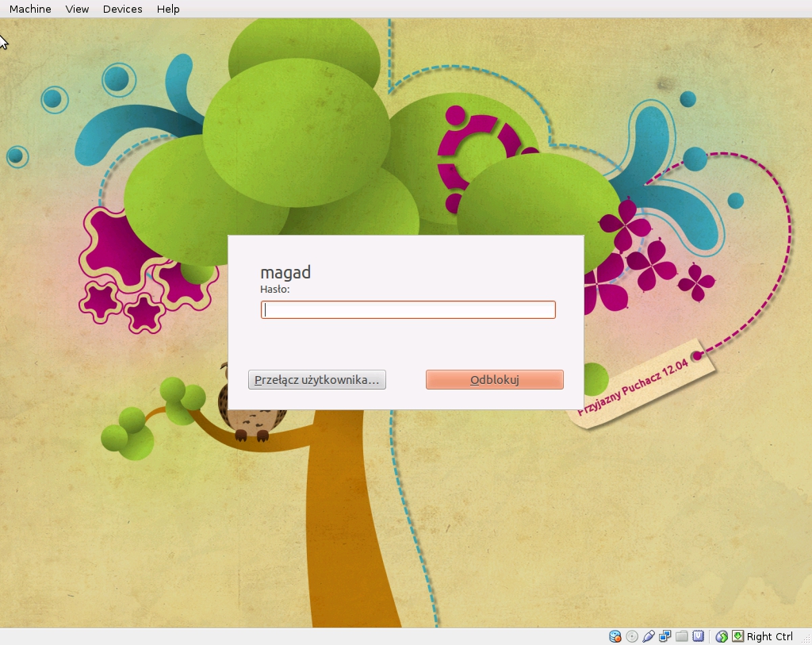Open the USB devices indicator icon
Viewport: 812px width, 645px height.
click(649, 636)
